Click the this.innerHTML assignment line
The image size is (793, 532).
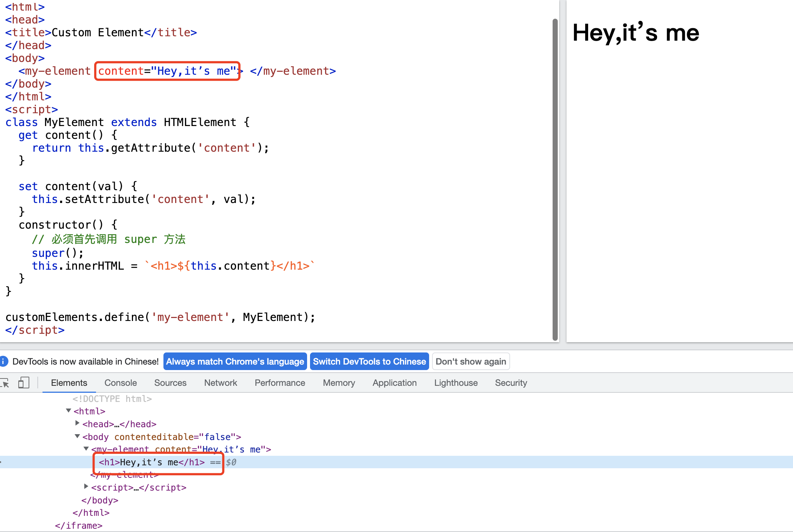coord(173,266)
